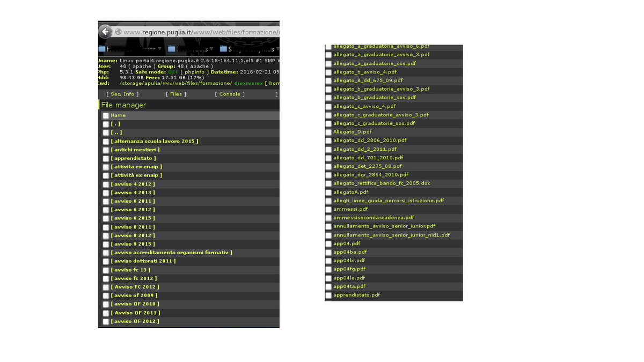Select checkbox for allegato_b_graduatorie_avviso_3.pdf

[328, 89]
